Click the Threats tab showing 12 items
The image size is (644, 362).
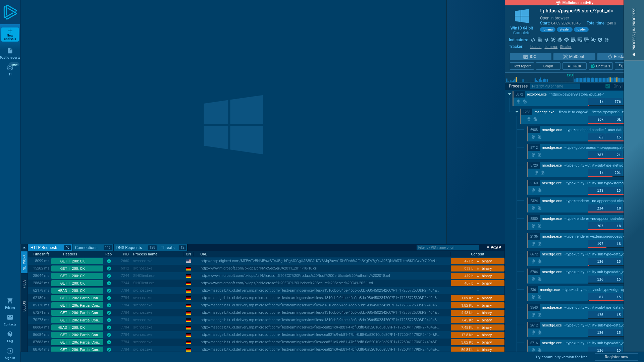[x=172, y=247]
